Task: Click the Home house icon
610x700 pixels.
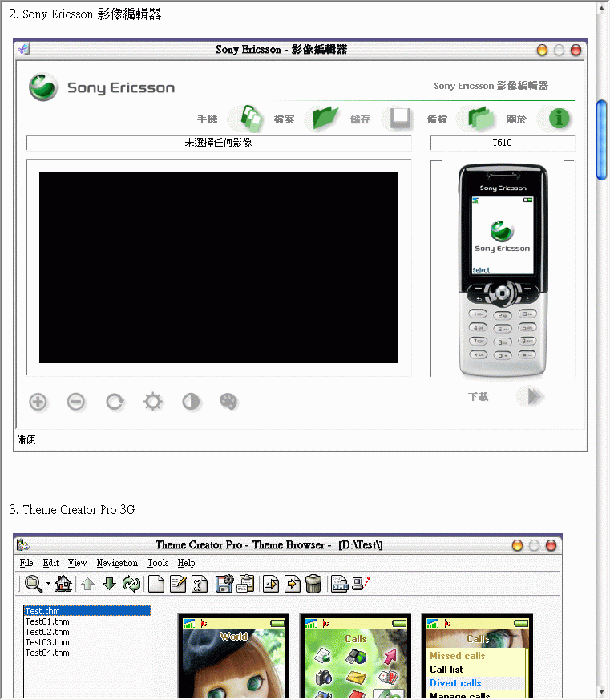Action: point(63,584)
